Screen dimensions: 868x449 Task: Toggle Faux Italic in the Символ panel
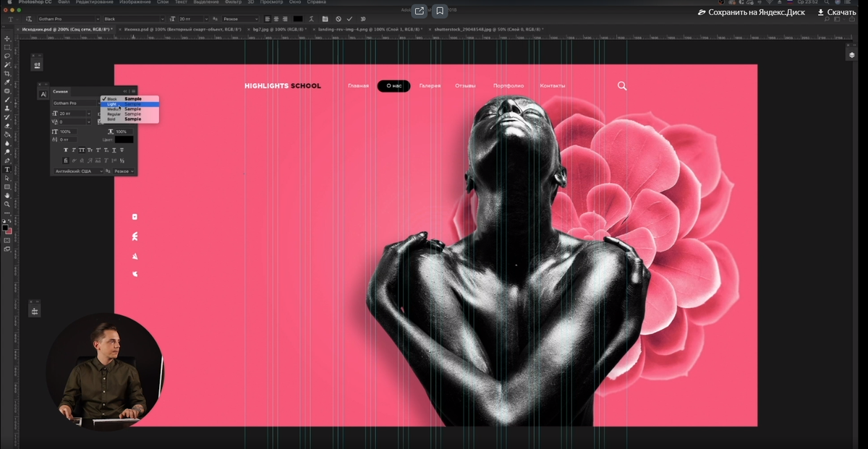73,150
